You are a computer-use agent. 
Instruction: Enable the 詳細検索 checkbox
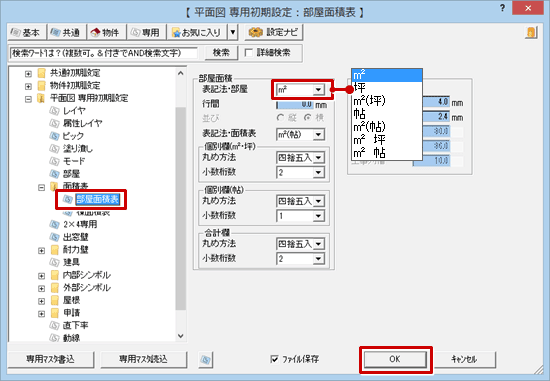[249, 53]
